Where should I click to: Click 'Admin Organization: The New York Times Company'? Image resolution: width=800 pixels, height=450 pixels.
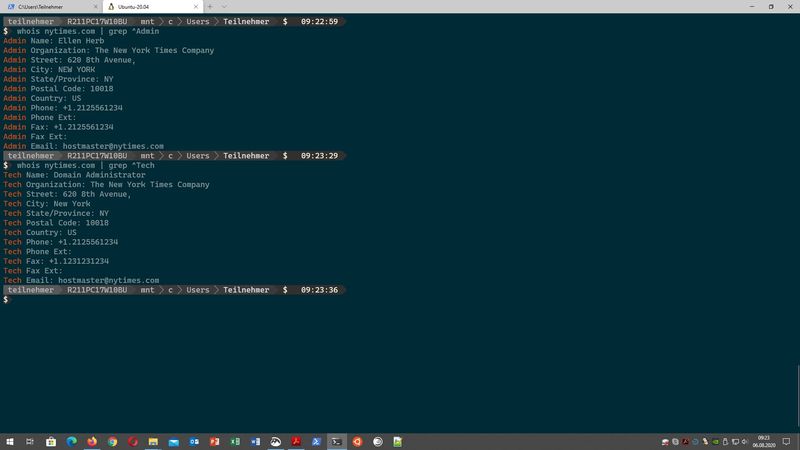click(109, 51)
